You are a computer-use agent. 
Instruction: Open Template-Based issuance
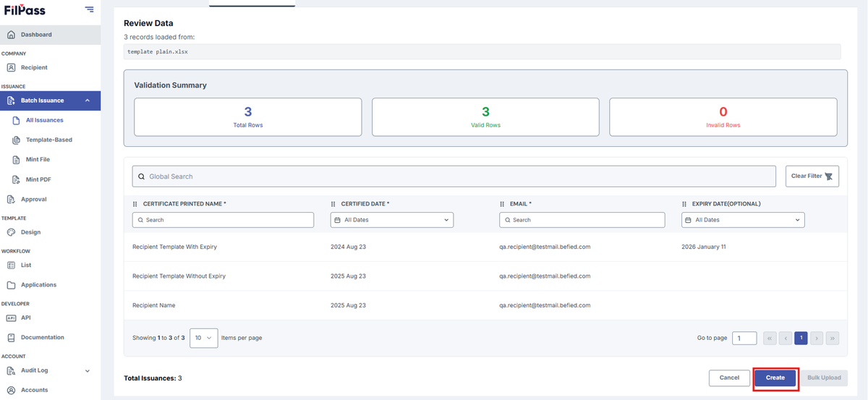[x=49, y=140]
